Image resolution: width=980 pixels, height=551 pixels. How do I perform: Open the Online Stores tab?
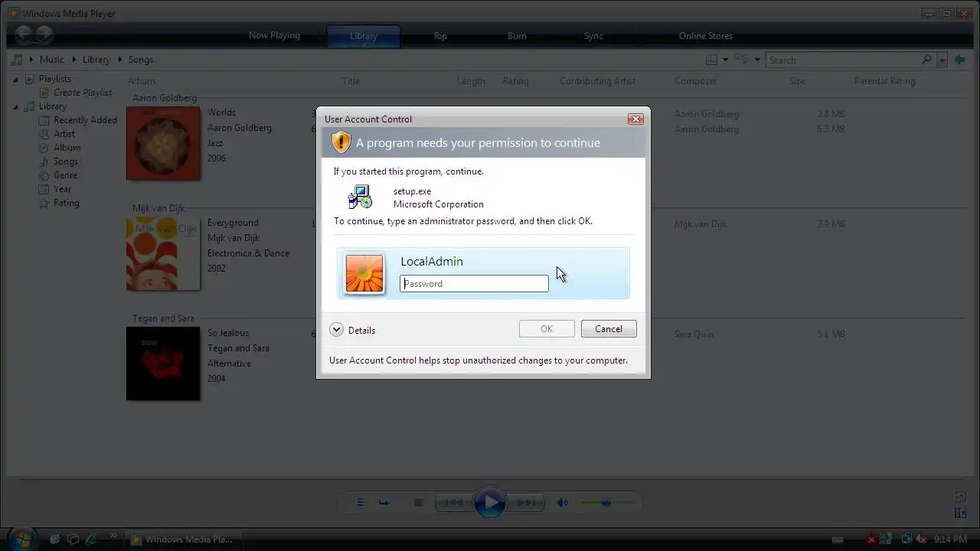(706, 36)
